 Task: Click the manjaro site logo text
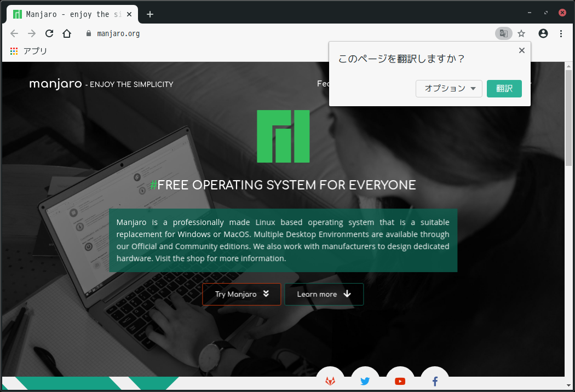tap(55, 84)
